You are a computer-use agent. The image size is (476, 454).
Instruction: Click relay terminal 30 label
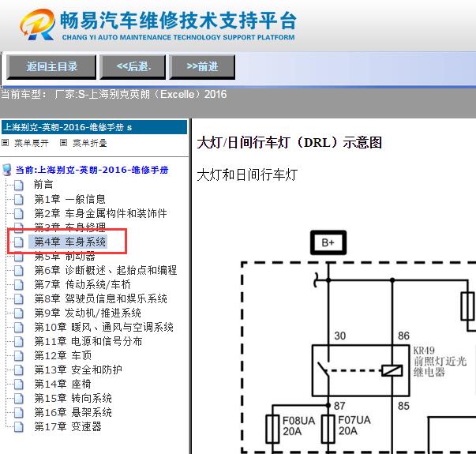click(340, 336)
